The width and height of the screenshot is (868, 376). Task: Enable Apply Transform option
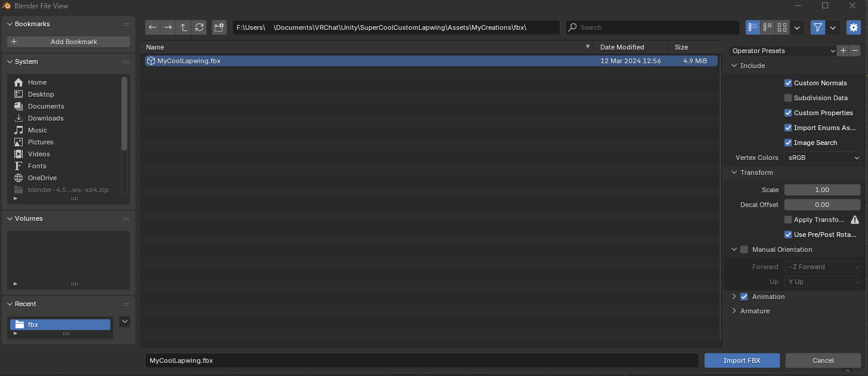[x=788, y=220]
